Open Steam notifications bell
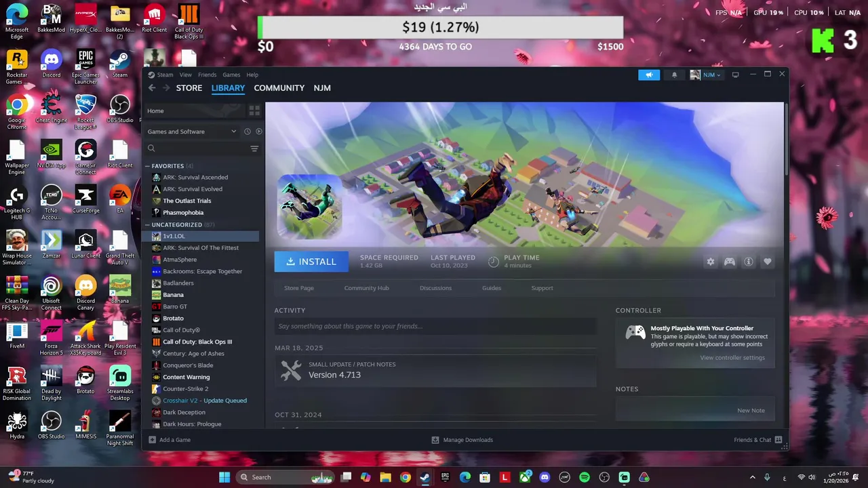This screenshot has height=488, width=868. pos(674,75)
